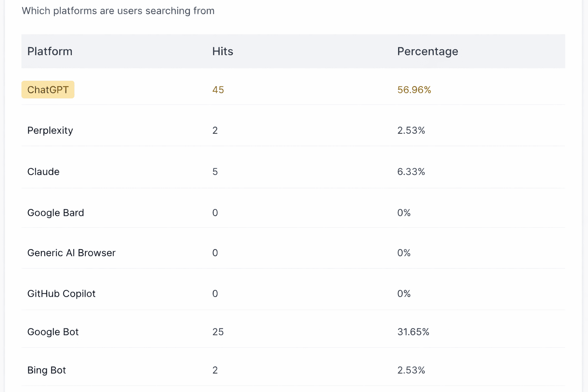Viewport: 588px width, 392px height.
Task: Click the Hits column header
Action: click(x=222, y=51)
